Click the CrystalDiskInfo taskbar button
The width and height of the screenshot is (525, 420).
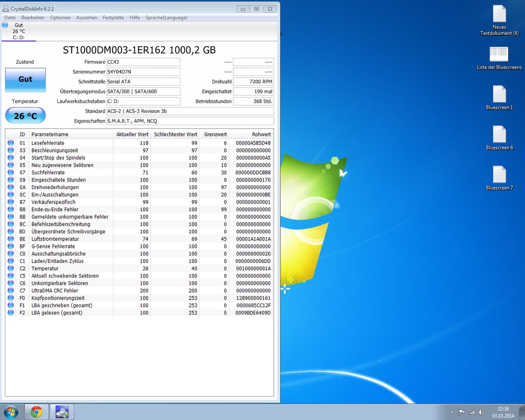(x=62, y=412)
